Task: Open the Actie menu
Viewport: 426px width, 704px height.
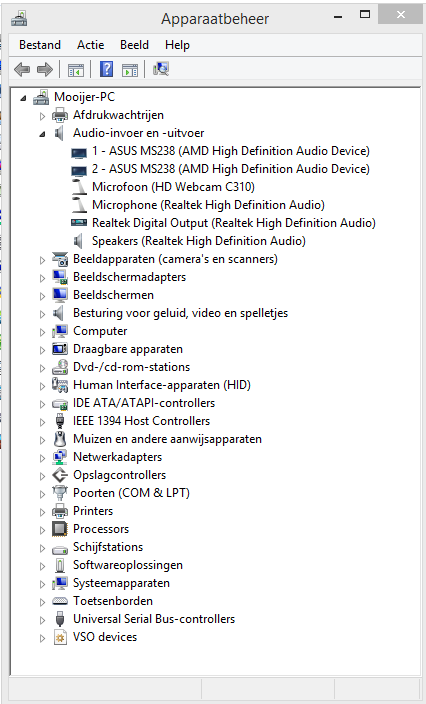Action: (x=90, y=45)
